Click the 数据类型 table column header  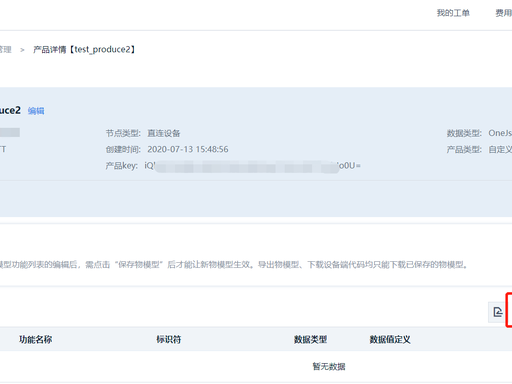tap(310, 339)
